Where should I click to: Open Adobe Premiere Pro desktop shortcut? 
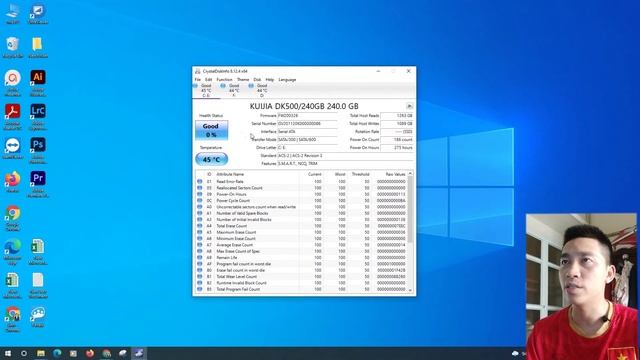38,183
